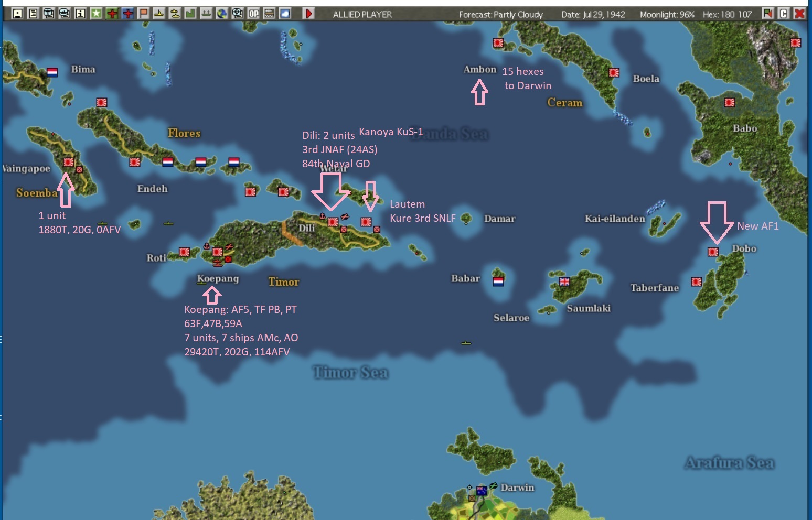Viewport: 812px width, 520px height.
Task: Select the Japanese flag in the top right corner
Action: coord(796,42)
